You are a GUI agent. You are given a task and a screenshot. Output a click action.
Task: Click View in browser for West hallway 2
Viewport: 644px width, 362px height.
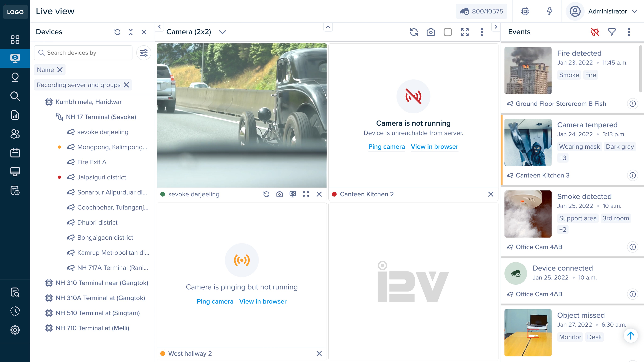pyautogui.click(x=263, y=301)
